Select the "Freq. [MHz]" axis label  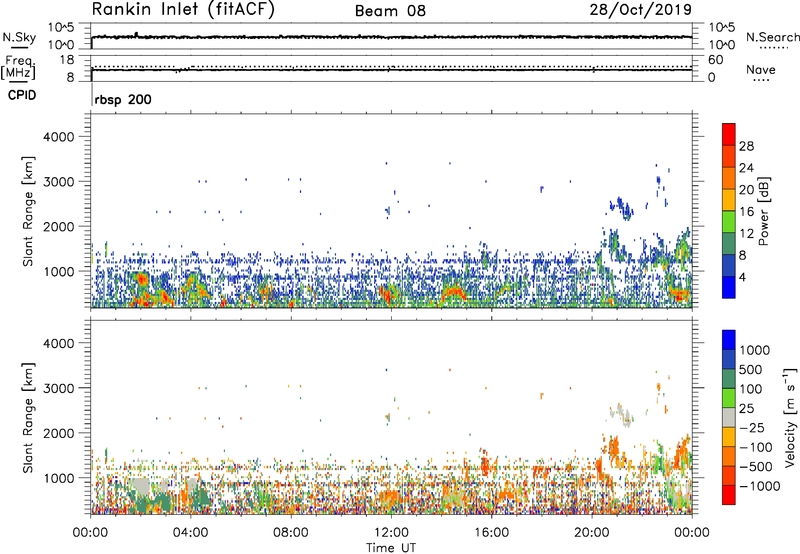point(19,68)
